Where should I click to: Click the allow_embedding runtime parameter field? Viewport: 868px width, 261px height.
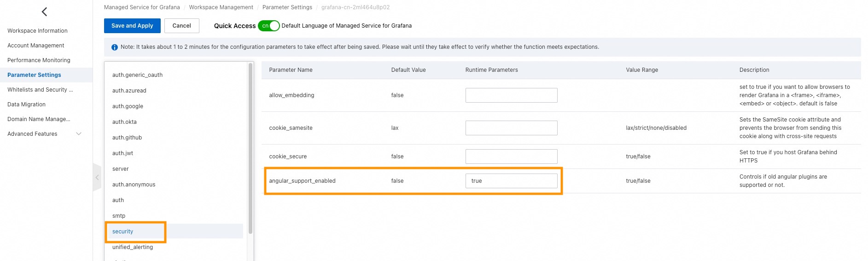(511, 95)
